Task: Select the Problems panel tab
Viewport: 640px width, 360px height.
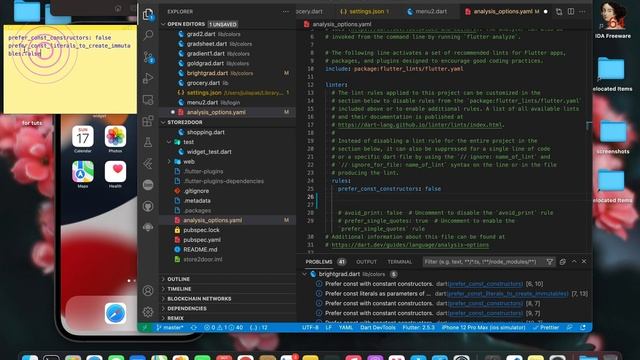Action: tap(319, 262)
